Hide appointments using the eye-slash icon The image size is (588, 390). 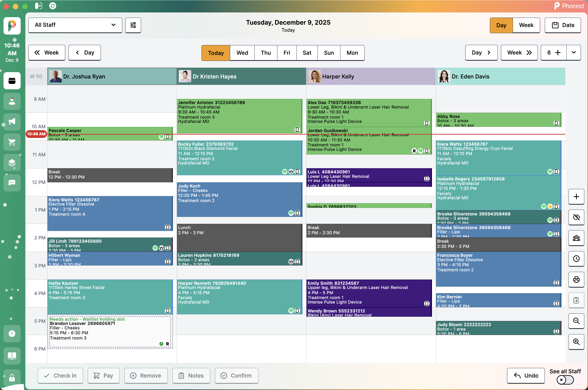[576, 217]
